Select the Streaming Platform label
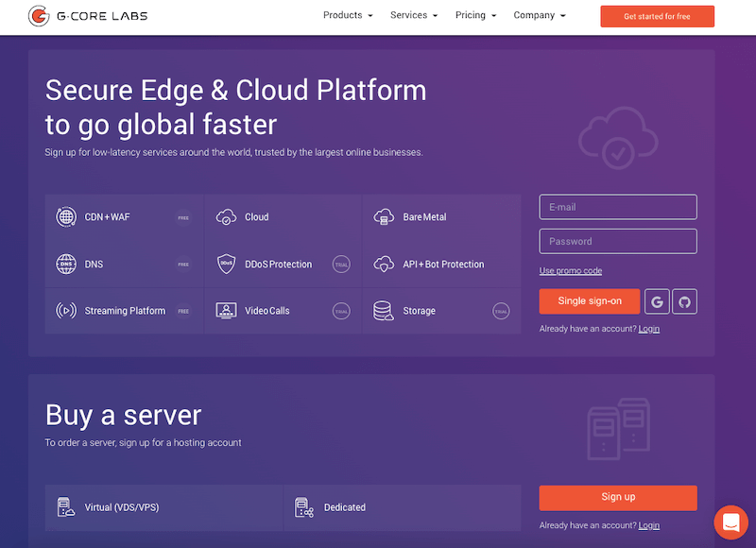756x548 pixels. tap(125, 311)
